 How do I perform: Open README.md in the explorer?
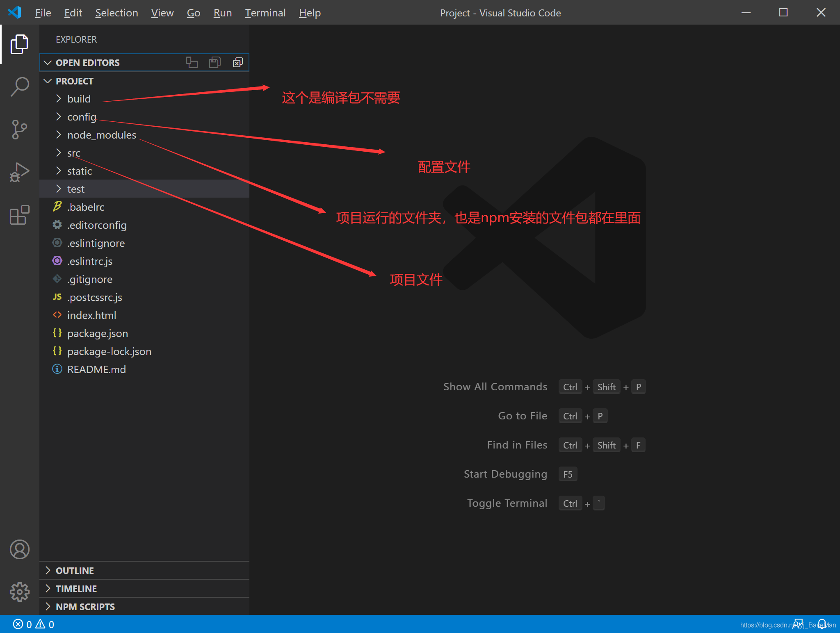96,369
